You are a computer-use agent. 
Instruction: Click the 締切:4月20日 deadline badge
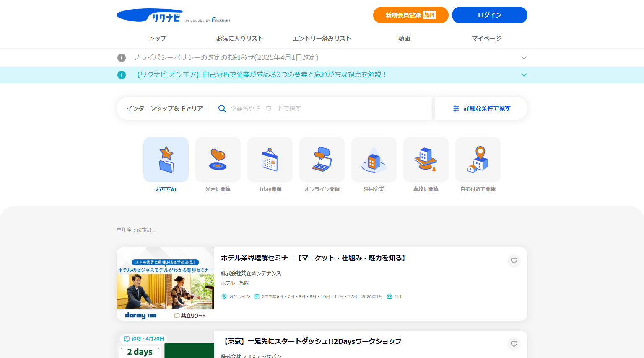[x=144, y=339]
